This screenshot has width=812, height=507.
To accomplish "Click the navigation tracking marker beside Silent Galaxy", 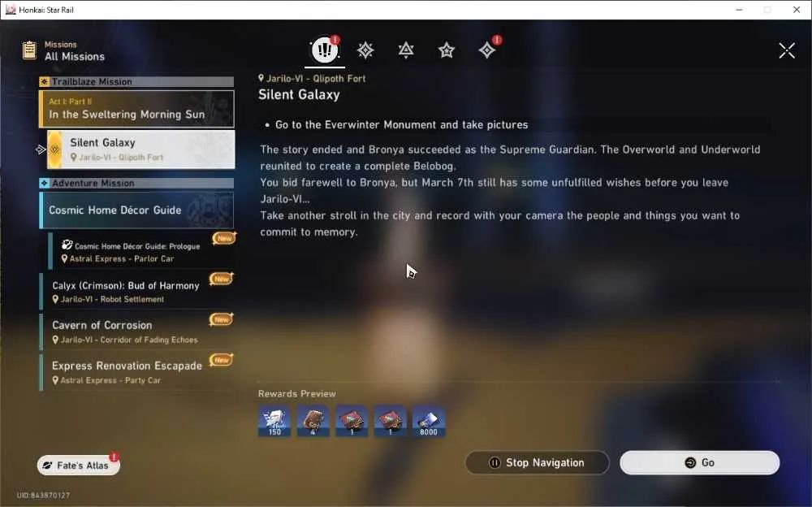I will point(41,149).
